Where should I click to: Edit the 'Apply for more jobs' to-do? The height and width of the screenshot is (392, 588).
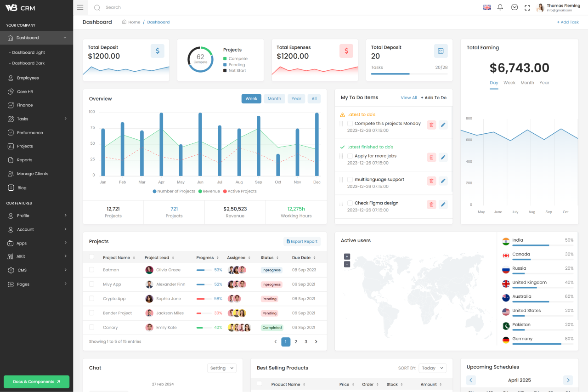point(443,157)
